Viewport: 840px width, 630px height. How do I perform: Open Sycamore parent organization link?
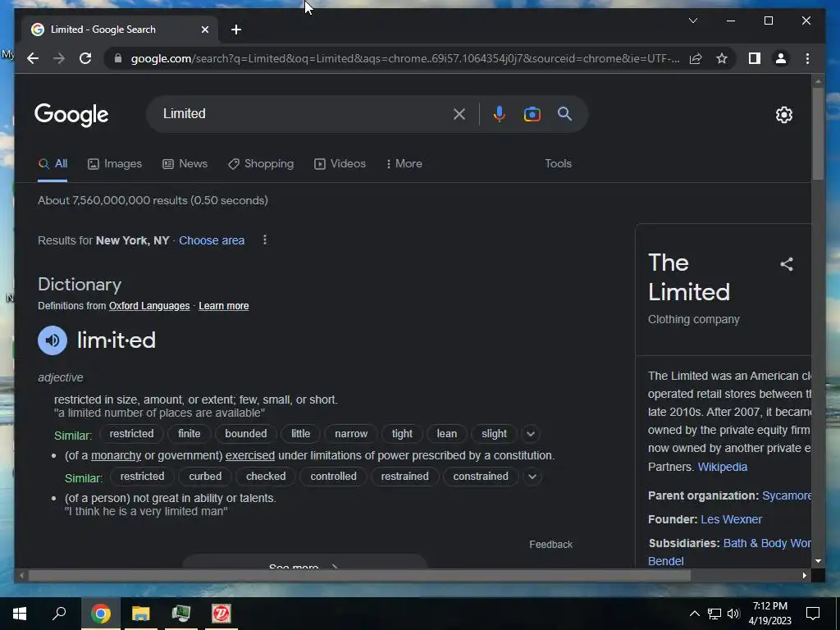[x=787, y=495]
